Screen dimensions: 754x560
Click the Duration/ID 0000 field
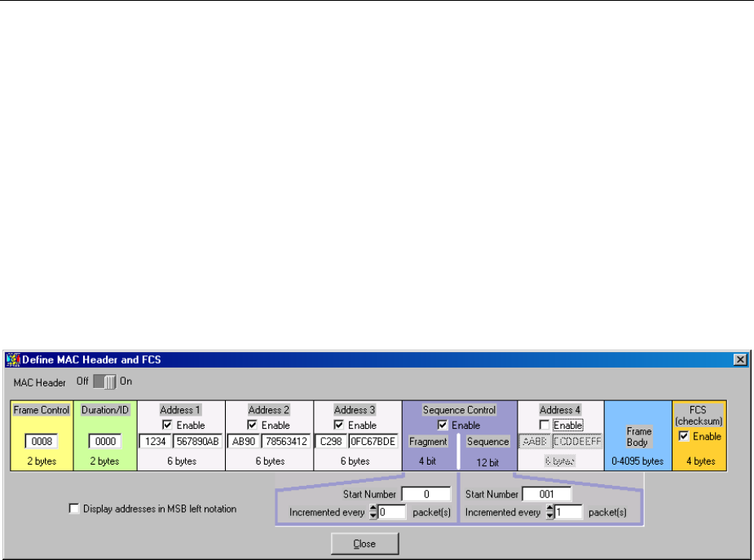105,441
